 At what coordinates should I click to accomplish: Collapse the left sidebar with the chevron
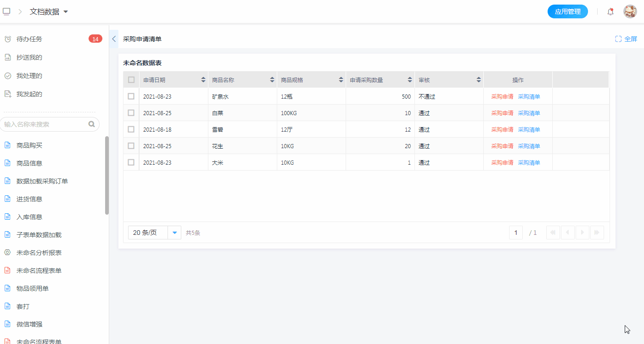tap(114, 39)
